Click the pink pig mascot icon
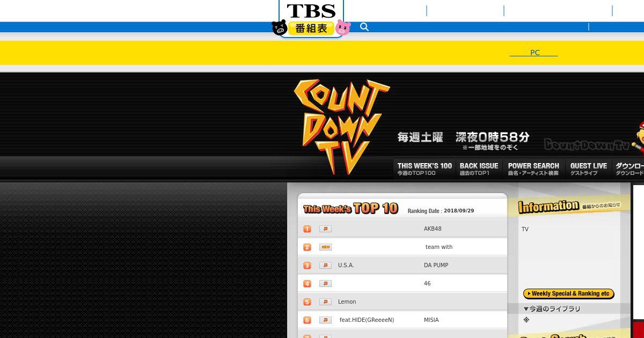The height and width of the screenshot is (338, 644). click(343, 28)
